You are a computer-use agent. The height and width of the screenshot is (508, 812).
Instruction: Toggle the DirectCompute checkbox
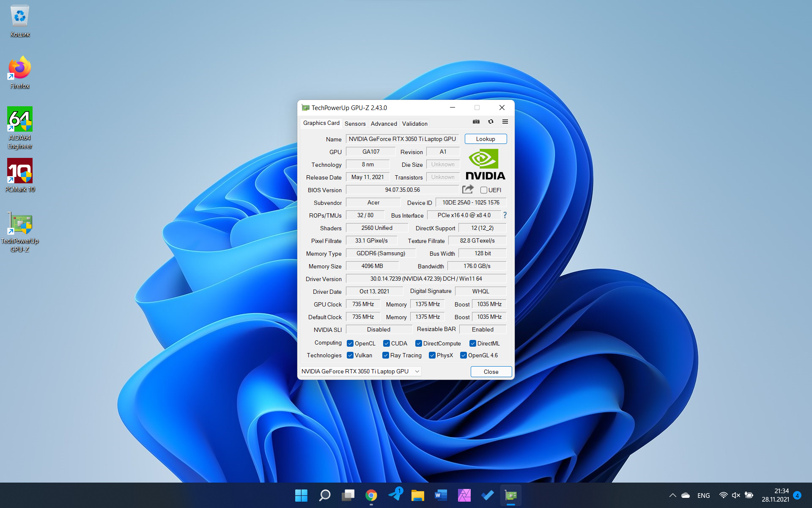point(419,343)
